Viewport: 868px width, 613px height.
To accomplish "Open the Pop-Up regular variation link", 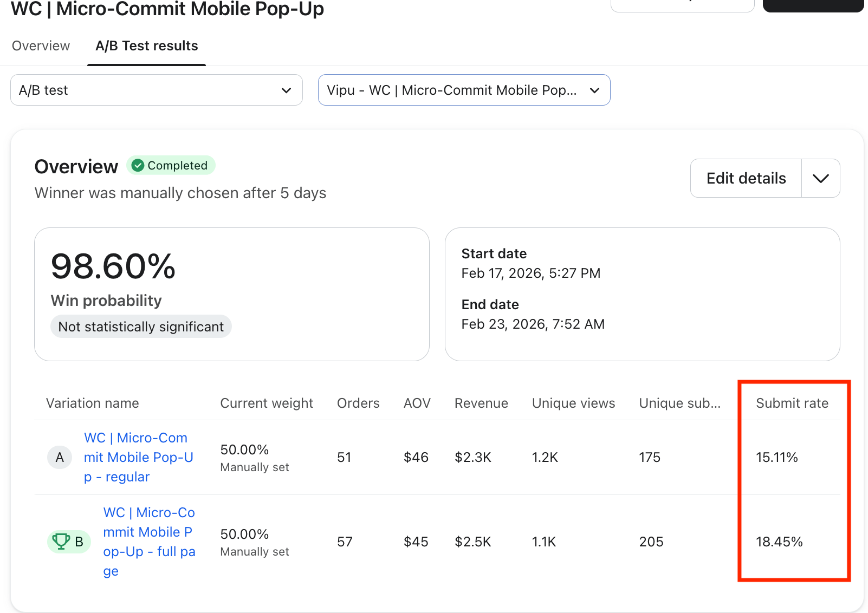I will pyautogui.click(x=138, y=457).
